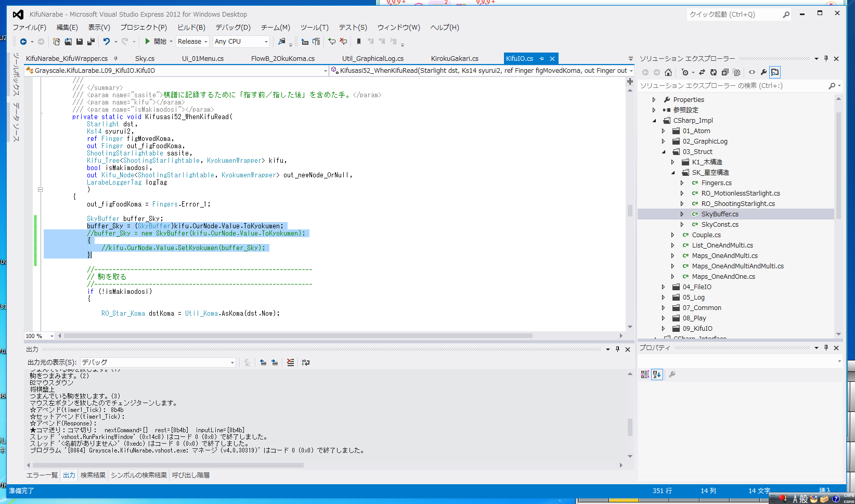Screen dimensions: 855x504
Task: Click Clear All icon in output panel
Action: tap(290, 363)
